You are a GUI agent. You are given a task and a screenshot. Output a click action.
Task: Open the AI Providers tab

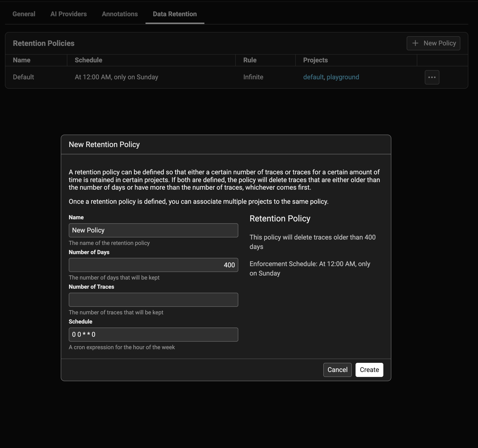point(69,14)
